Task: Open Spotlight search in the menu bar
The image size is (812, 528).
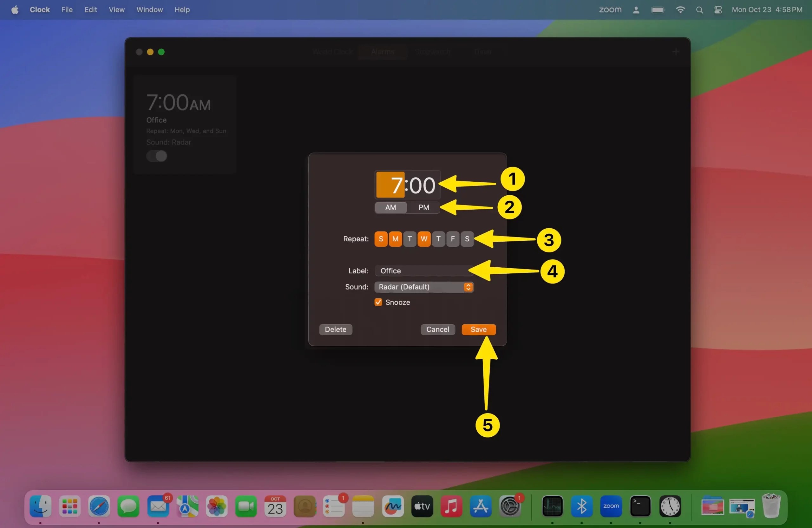Action: (699, 10)
